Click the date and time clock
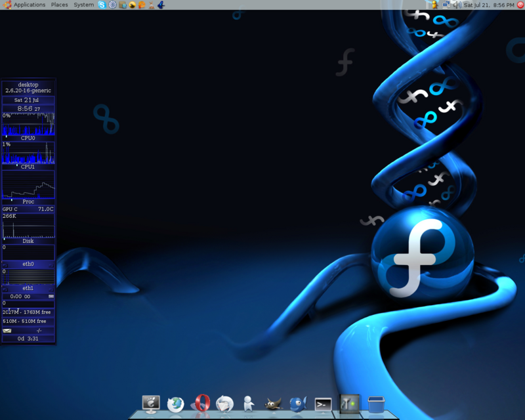Screen dimensions: 525x420 pyautogui.click(x=489, y=5)
